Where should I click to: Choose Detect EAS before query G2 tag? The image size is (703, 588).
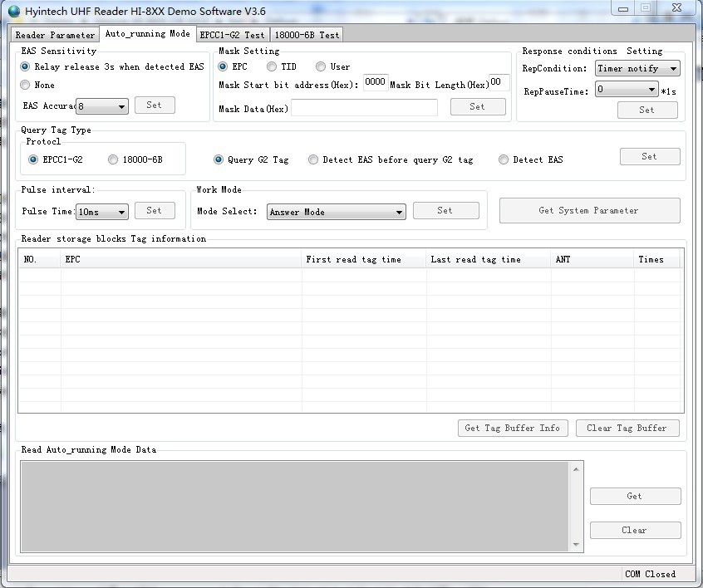click(x=391, y=159)
